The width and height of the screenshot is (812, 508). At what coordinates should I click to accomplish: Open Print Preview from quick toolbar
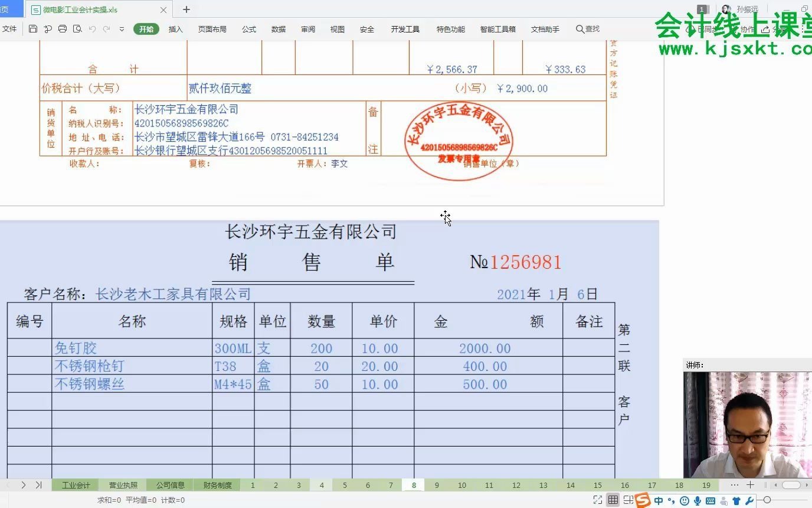pyautogui.click(x=77, y=29)
